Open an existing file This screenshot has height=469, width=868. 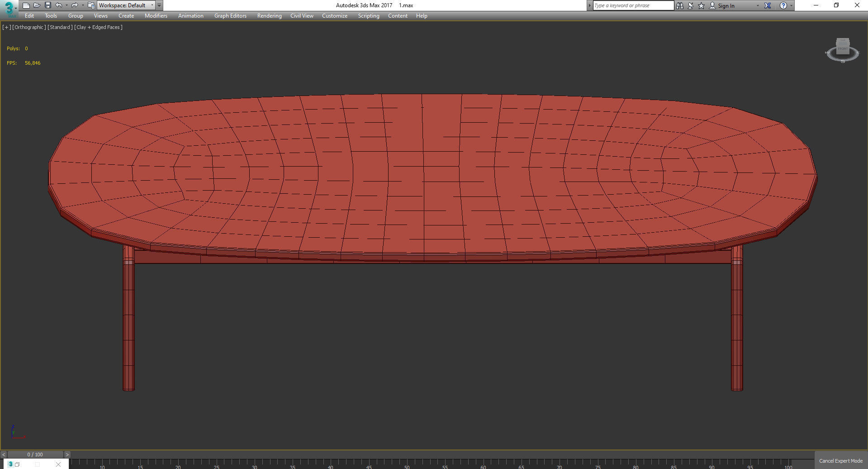pos(37,5)
